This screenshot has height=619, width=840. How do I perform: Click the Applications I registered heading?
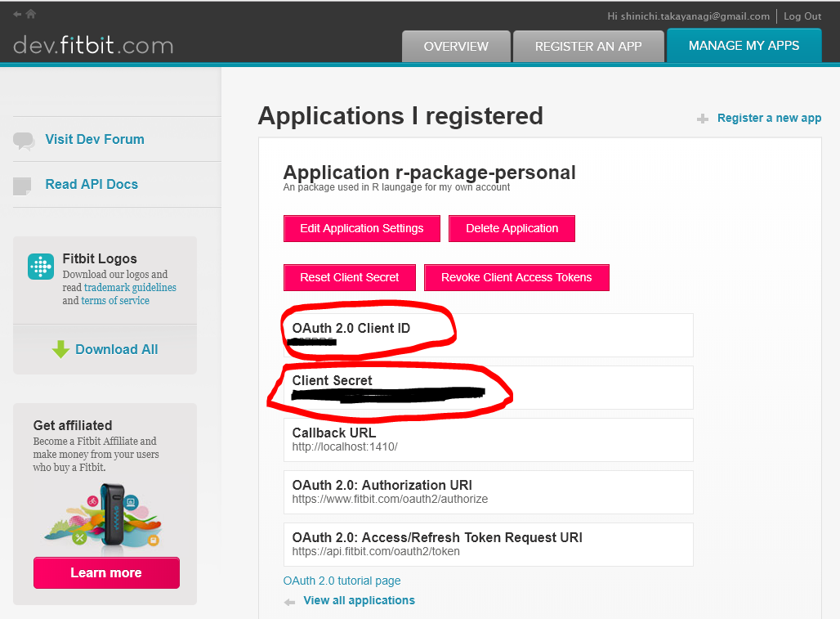pos(400,116)
